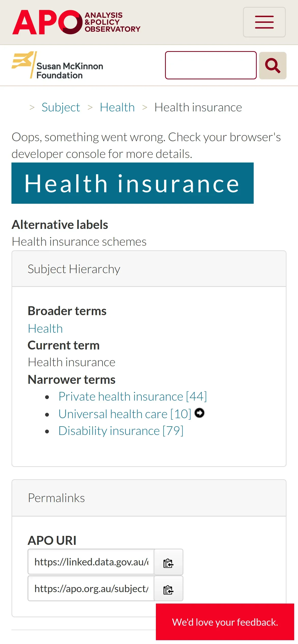Open Universal health care [10] link
The width and height of the screenshot is (298, 644).
pyautogui.click(x=125, y=414)
